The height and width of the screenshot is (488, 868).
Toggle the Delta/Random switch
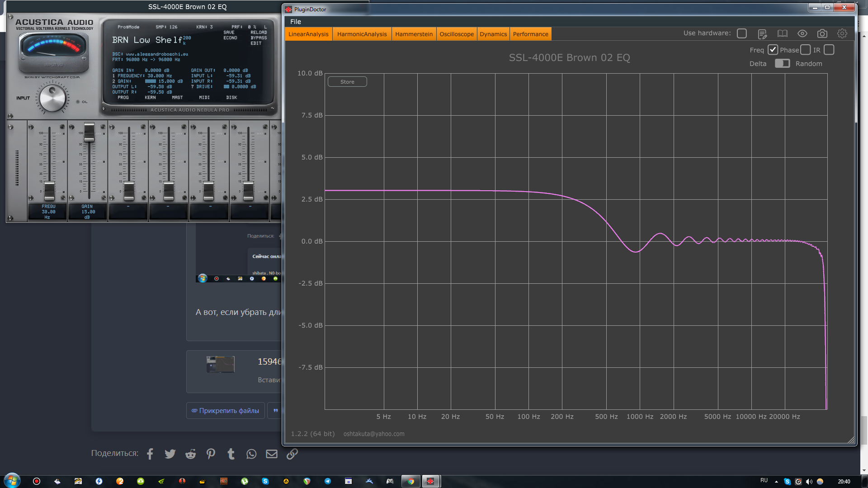782,63
